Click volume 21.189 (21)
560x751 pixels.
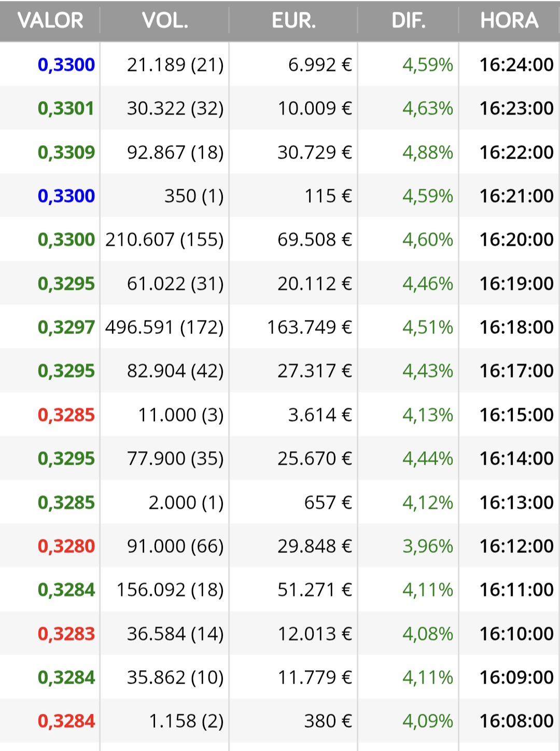point(175,65)
